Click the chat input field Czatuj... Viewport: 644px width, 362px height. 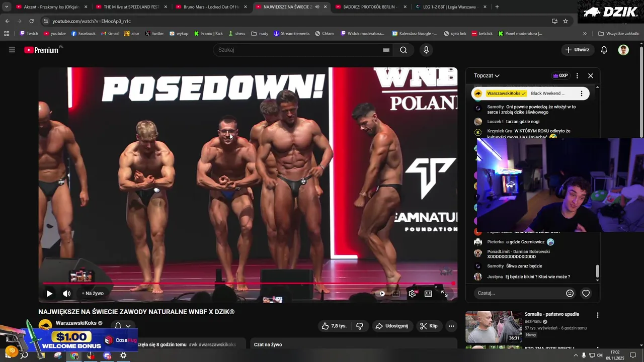[x=518, y=293]
